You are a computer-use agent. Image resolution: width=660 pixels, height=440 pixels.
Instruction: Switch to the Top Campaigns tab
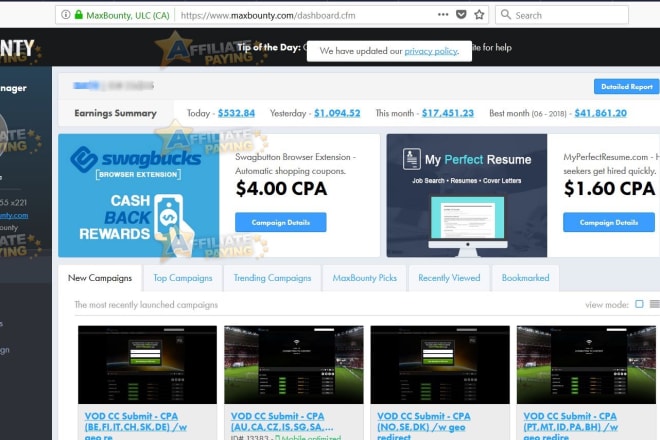tap(183, 278)
